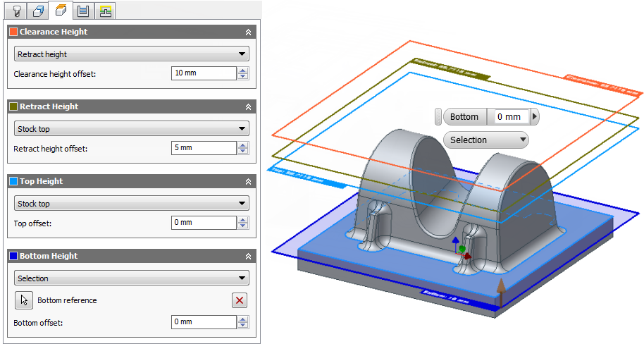This screenshot has height=344, width=644.
Task: Collapse the Clearance Height section
Action: tap(248, 32)
